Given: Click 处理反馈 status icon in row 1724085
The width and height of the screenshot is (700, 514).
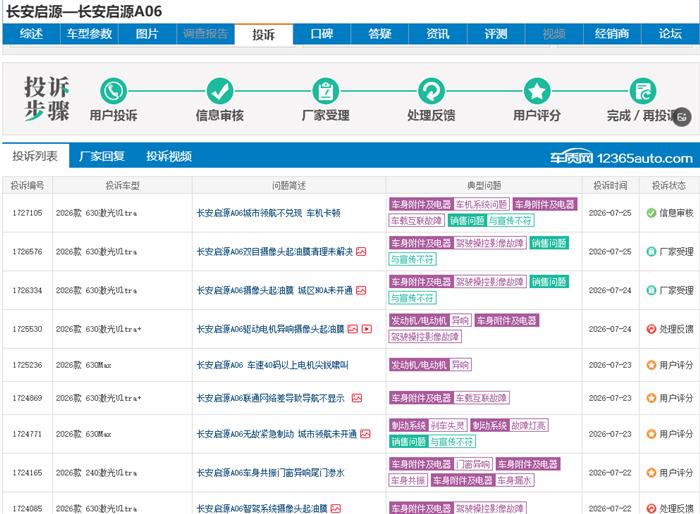Looking at the screenshot, I should [x=651, y=508].
